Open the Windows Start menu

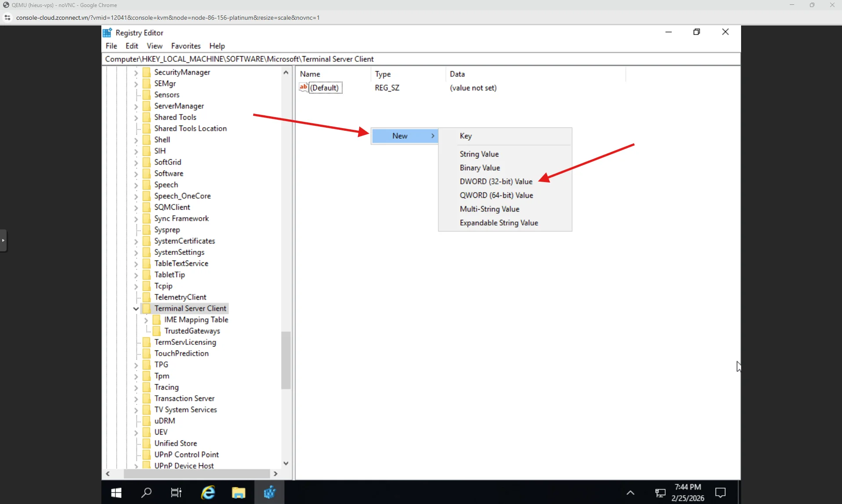point(116,493)
